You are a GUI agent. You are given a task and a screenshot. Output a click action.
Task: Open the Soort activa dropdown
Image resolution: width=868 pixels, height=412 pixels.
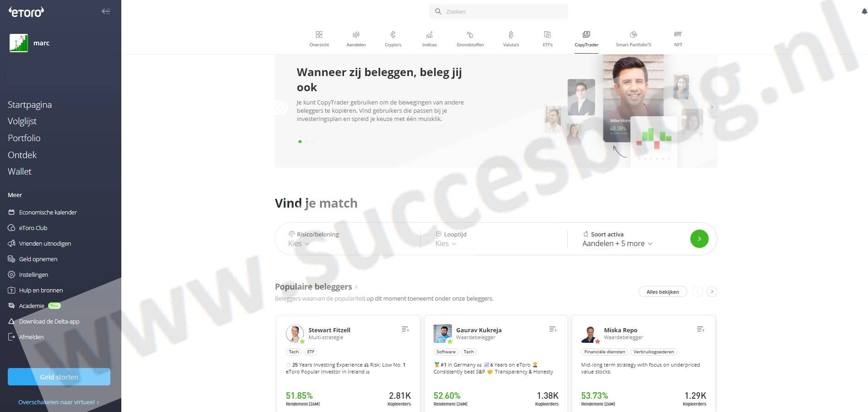(x=617, y=243)
